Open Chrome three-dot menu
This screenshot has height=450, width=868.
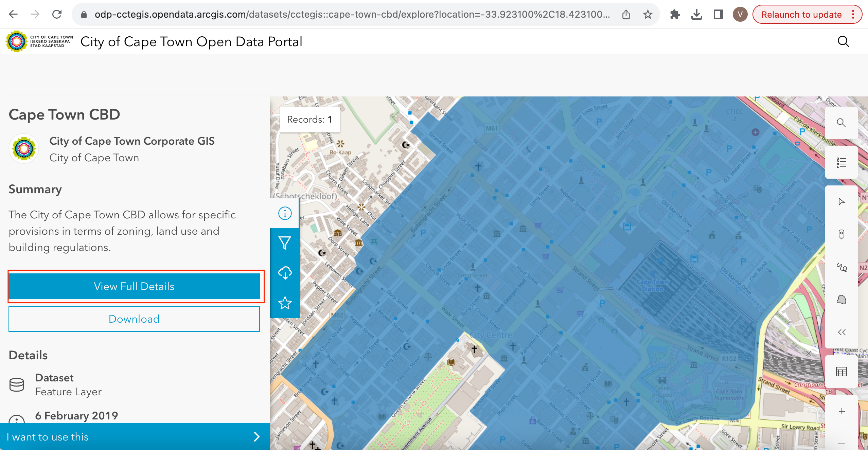[x=853, y=14]
